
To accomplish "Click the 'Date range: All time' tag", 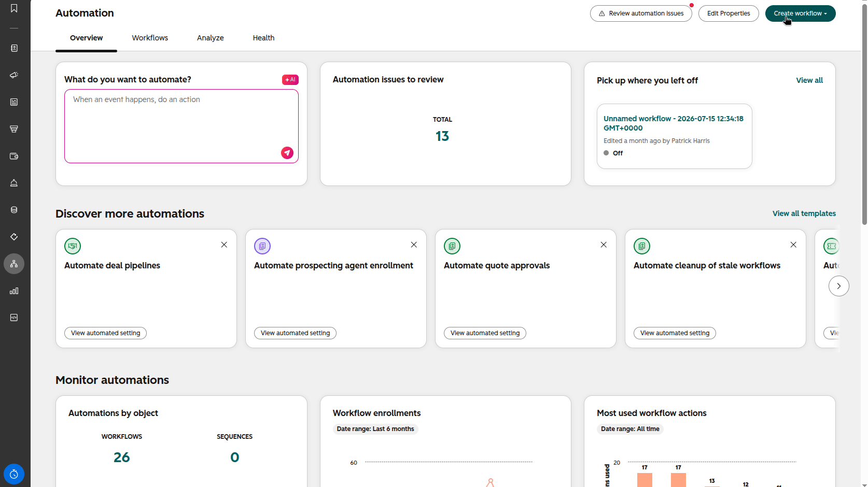I will tap(630, 429).
